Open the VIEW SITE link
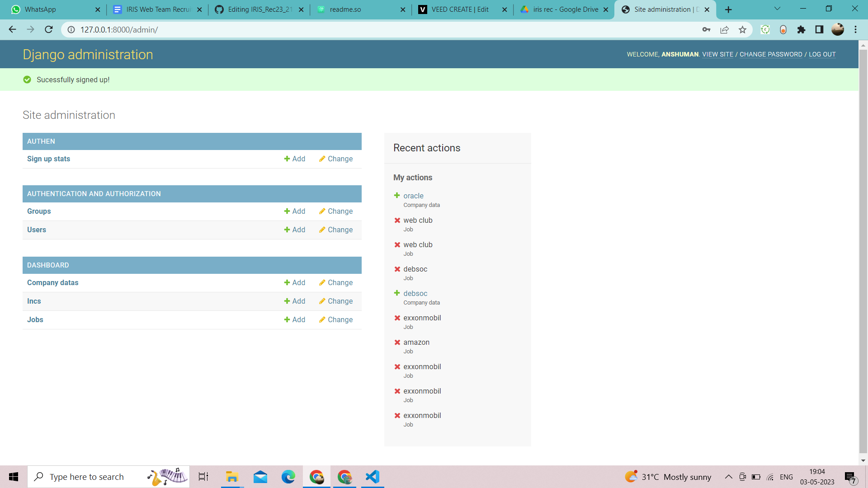Screen dimensions: 868x488 point(717,54)
